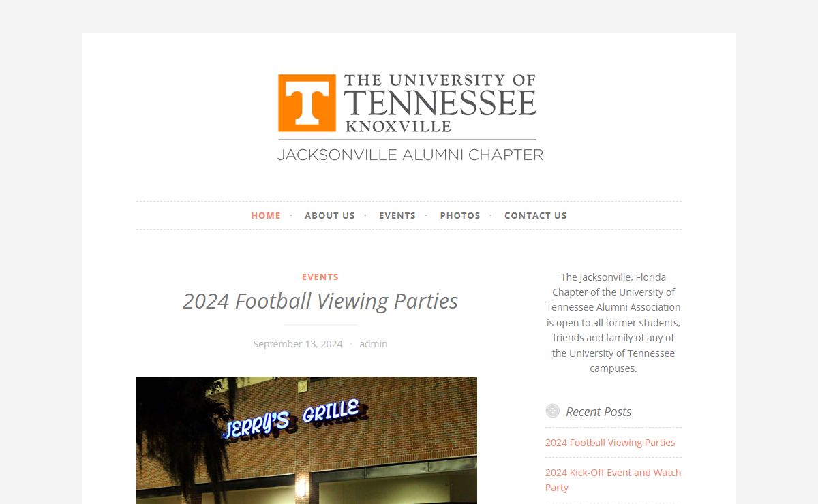Click the Recent Posts heading text
Screen dimensions: 818x504
pyautogui.click(x=599, y=411)
